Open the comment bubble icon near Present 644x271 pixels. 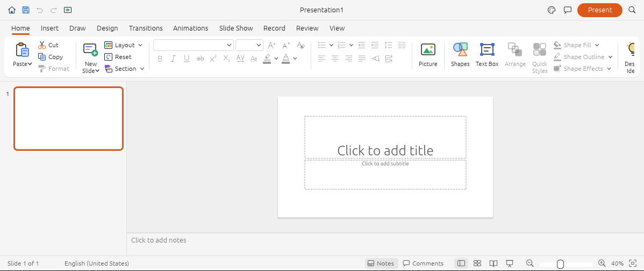[568, 10]
